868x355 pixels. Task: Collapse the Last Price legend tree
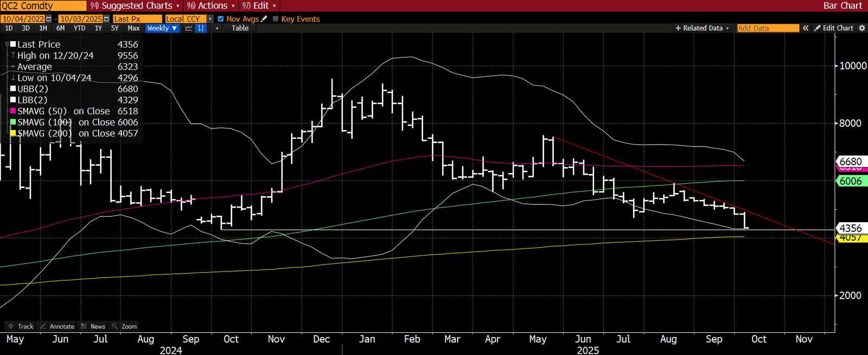pyautogui.click(x=7, y=44)
